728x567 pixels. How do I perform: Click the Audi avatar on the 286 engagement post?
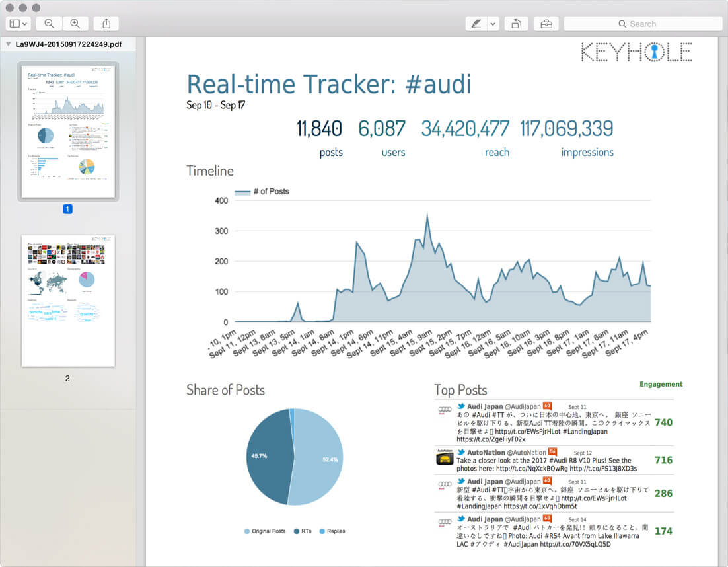tap(445, 485)
